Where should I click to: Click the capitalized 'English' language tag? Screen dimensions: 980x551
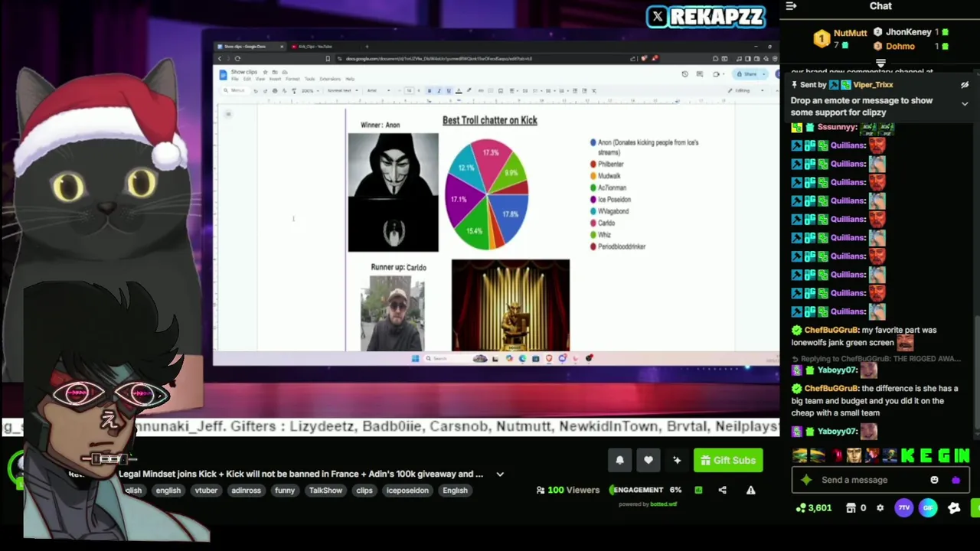[455, 491]
